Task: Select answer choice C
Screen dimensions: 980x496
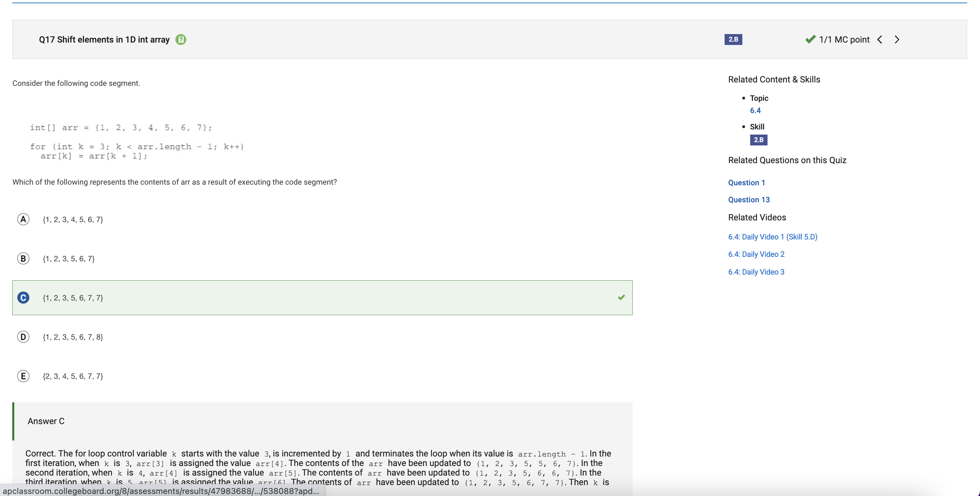Action: point(23,298)
